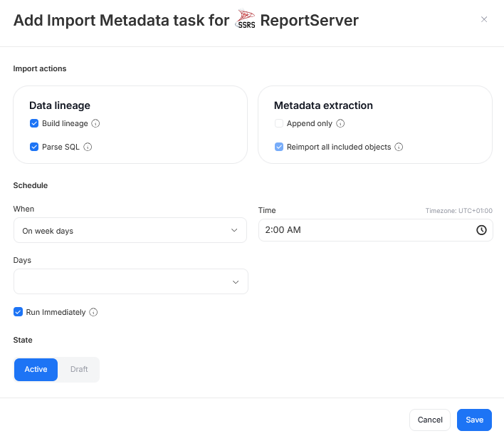Image resolution: width=504 pixels, height=436 pixels.
Task: Save the import metadata task
Action: (474, 420)
